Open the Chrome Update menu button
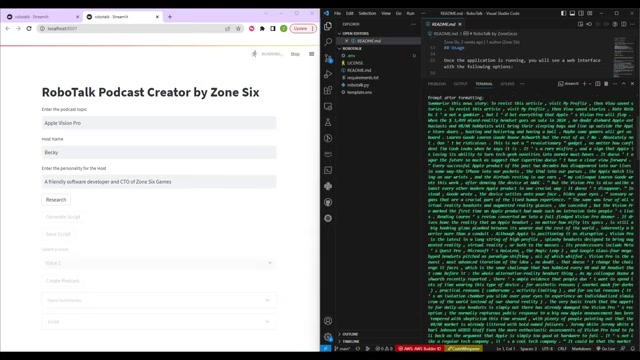Viewport: 640px width, 360px height. click(x=304, y=29)
